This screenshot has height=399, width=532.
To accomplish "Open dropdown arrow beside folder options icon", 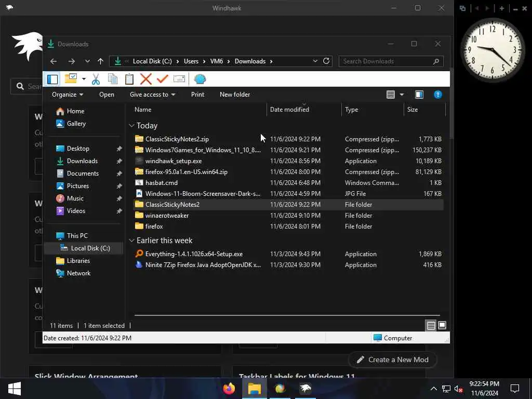I will click(x=84, y=79).
